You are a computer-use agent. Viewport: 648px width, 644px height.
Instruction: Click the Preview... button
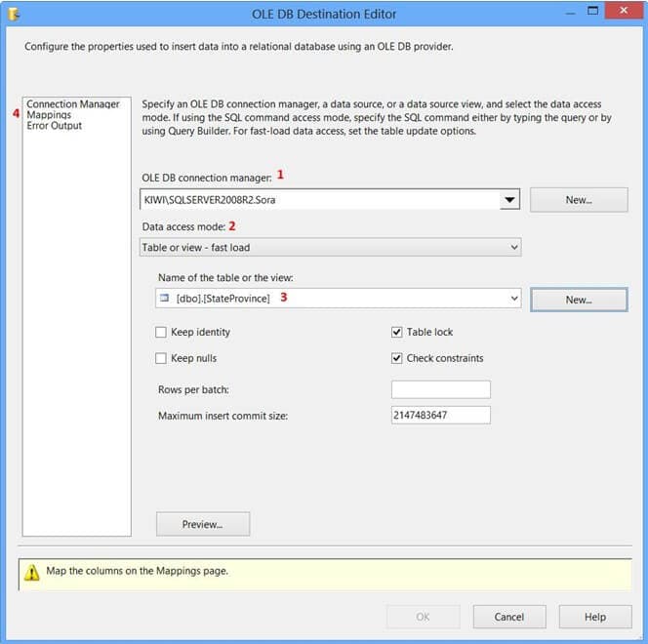click(x=202, y=524)
